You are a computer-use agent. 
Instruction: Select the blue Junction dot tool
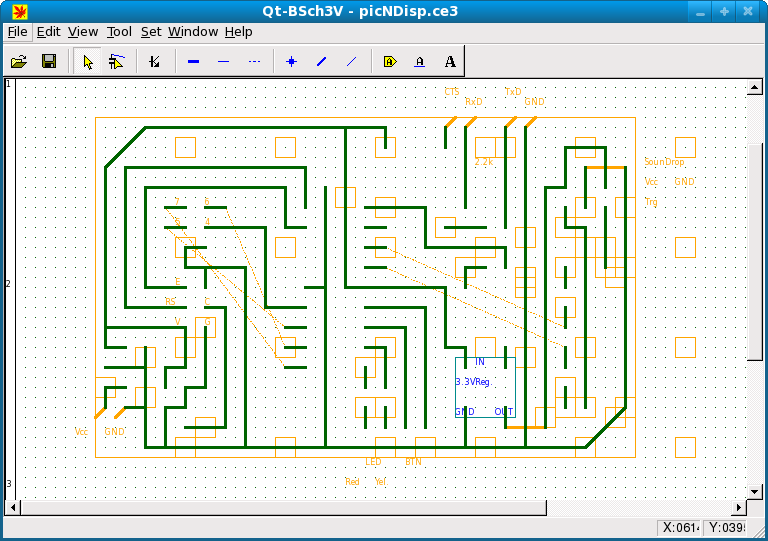pos(291,62)
